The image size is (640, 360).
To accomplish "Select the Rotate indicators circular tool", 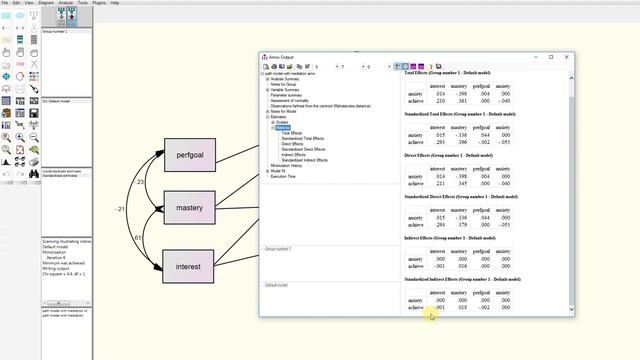I will pyautogui.click(x=20, y=76).
